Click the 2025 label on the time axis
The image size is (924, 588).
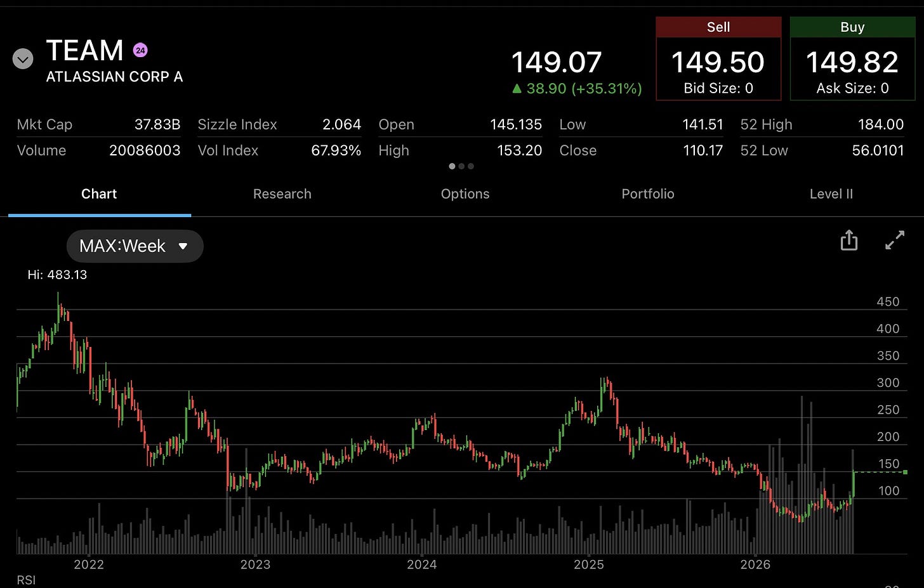point(588,565)
